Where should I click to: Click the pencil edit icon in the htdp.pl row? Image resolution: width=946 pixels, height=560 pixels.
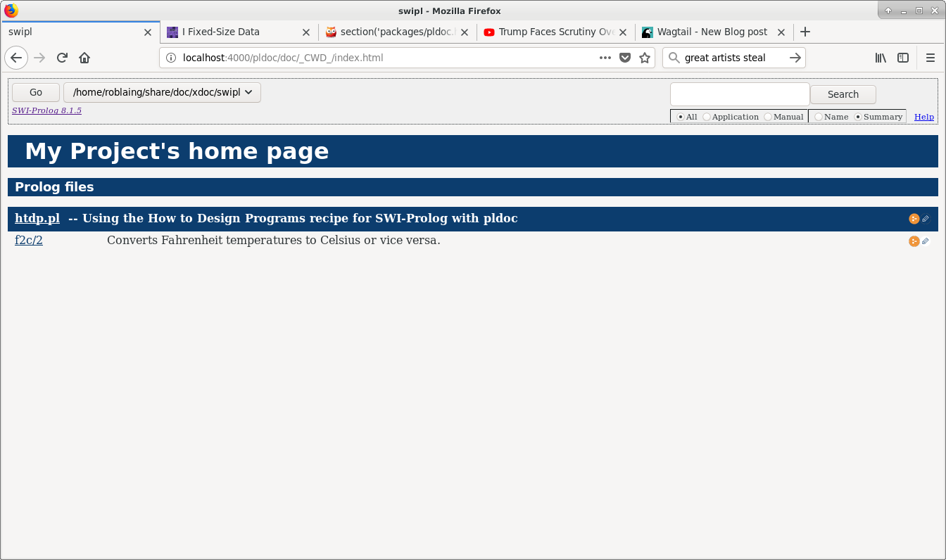pos(926,219)
